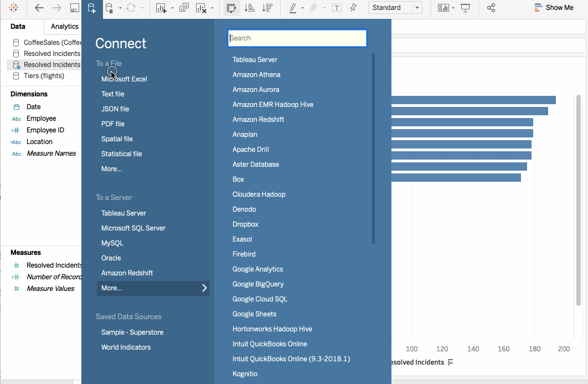Toggle the fix axes pin icon

[353, 8]
